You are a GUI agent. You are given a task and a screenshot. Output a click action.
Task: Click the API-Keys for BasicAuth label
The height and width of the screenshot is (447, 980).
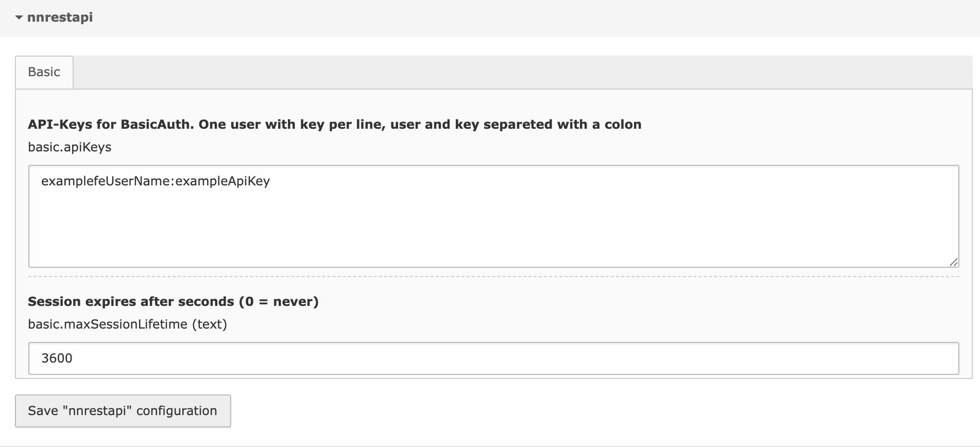pyautogui.click(x=335, y=125)
